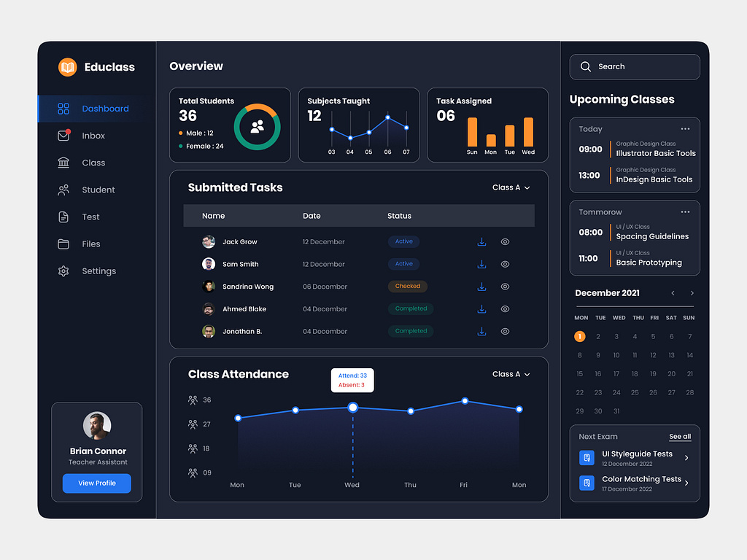
Task: Open See all next exams
Action: [680, 436]
